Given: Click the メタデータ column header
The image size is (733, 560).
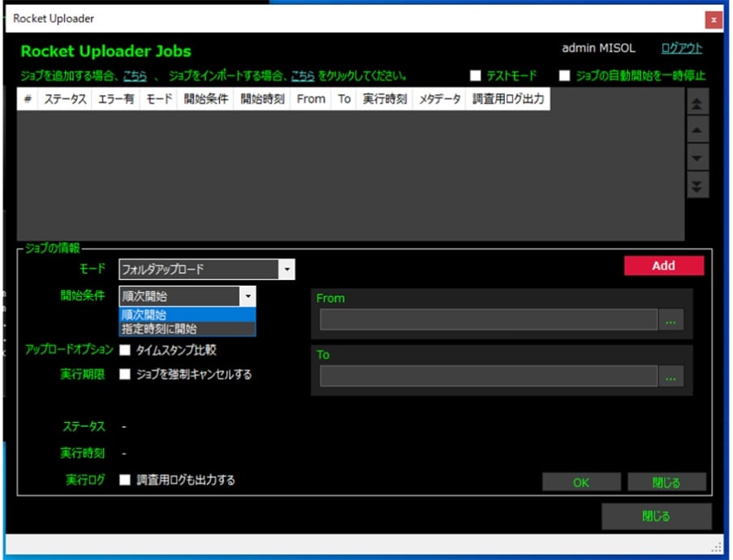Looking at the screenshot, I should (439, 99).
